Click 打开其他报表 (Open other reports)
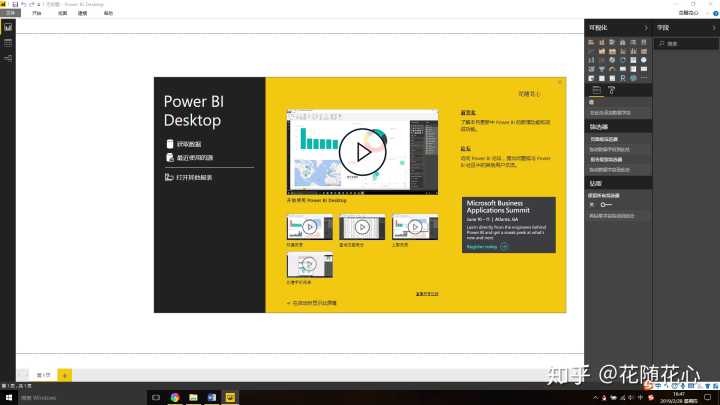 (x=190, y=177)
